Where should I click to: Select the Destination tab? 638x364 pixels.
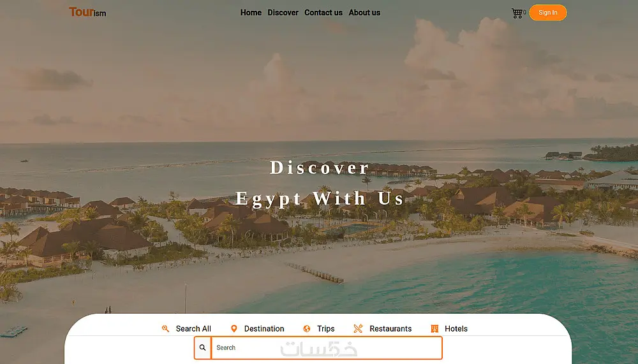click(257, 328)
